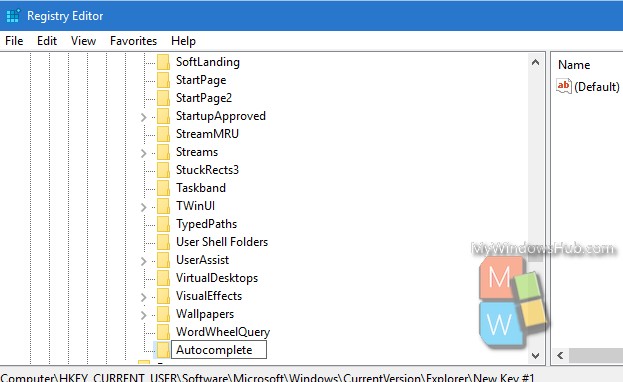Image resolution: width=623 pixels, height=382 pixels.
Task: Click the values pane scroll left arrow
Action: click(x=560, y=355)
